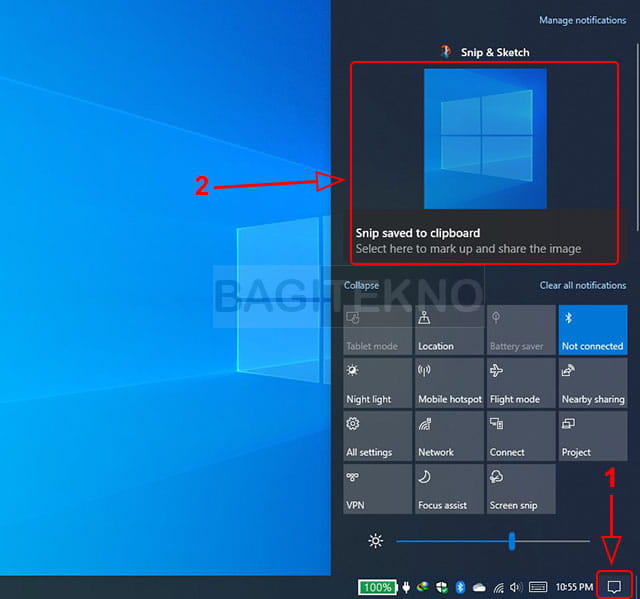Open the Snip & Sketch screenshot thumbnail
The image size is (640, 599).
click(485, 139)
